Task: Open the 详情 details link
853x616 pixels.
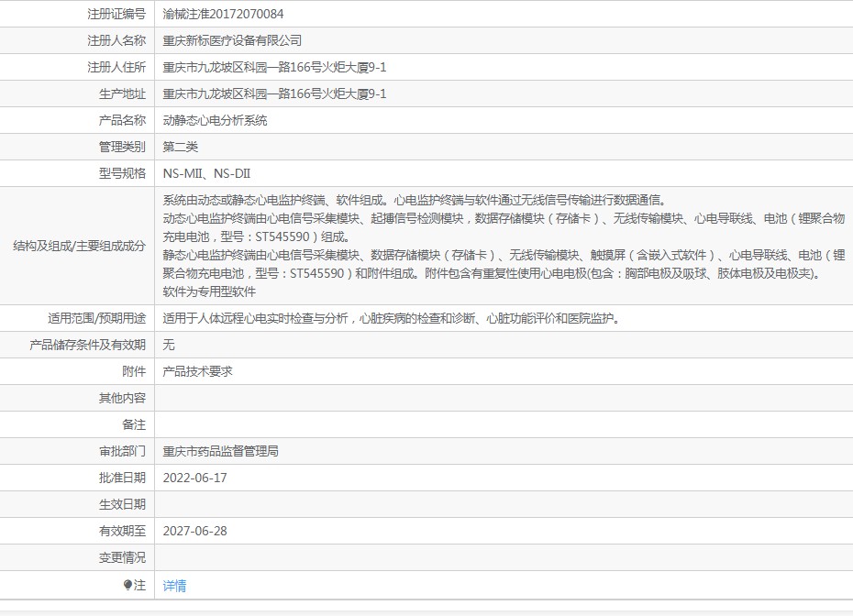Action: (x=174, y=586)
